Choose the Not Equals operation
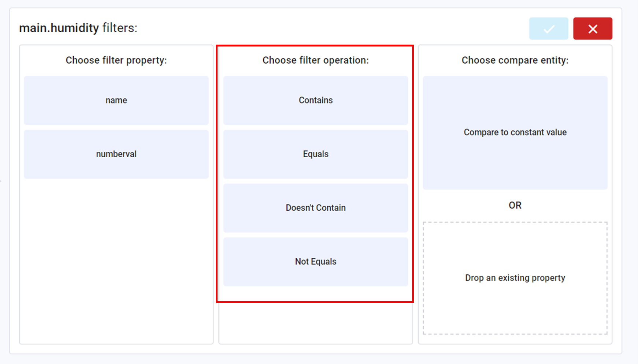Screen dimensions: 638x364 coord(315,261)
